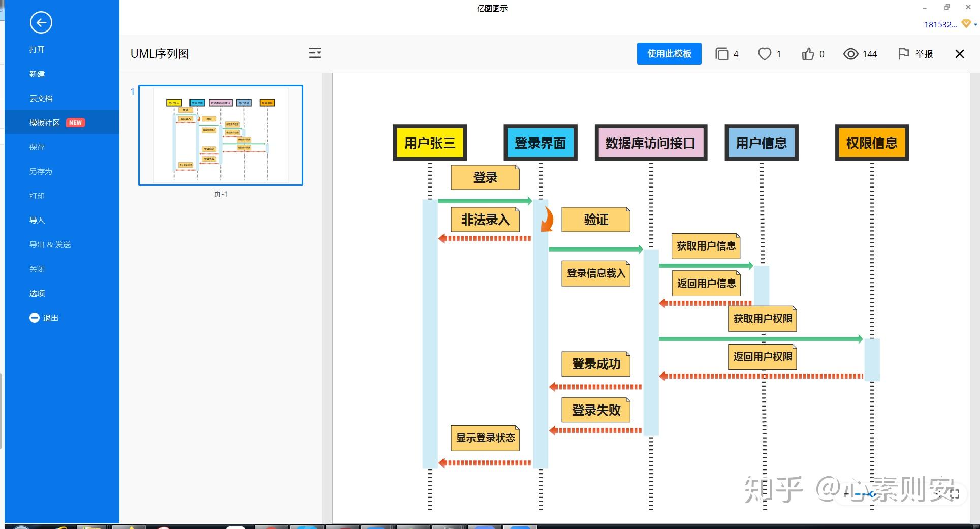This screenshot has width=980, height=529.
Task: Click the eye views icon
Action: (x=851, y=54)
